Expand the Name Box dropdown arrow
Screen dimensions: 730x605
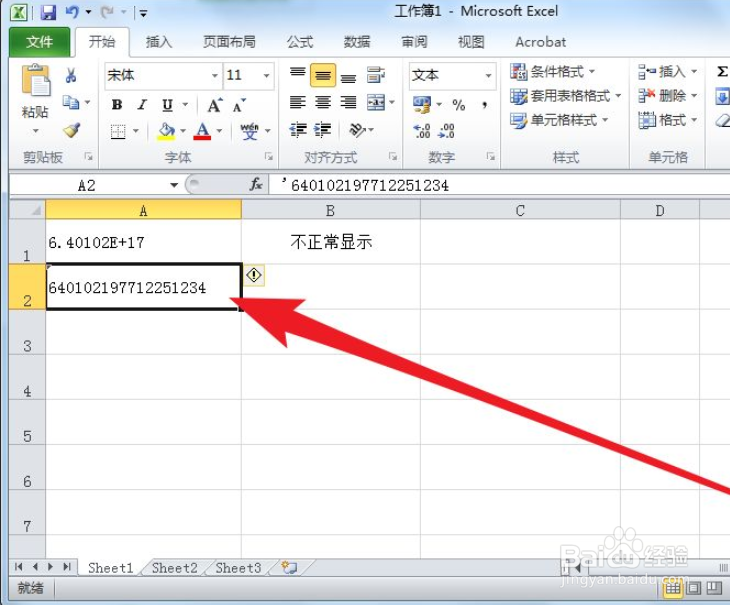(x=174, y=185)
